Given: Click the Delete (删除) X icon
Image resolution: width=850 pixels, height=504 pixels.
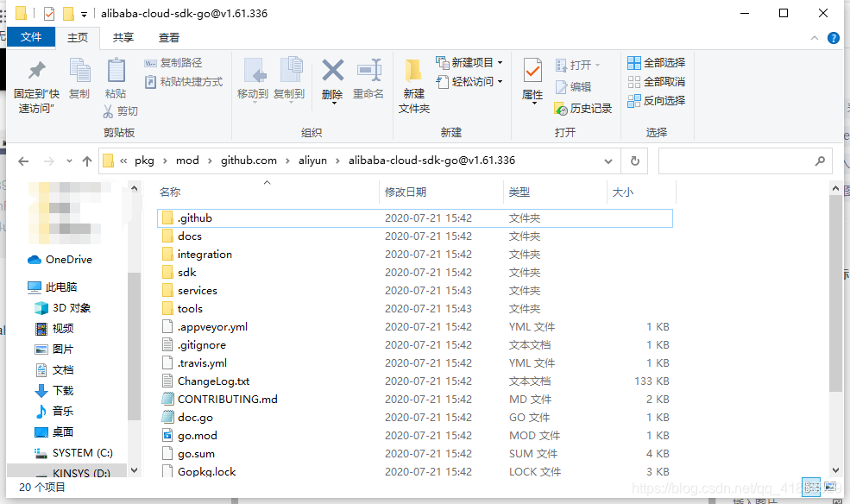Looking at the screenshot, I should point(332,71).
